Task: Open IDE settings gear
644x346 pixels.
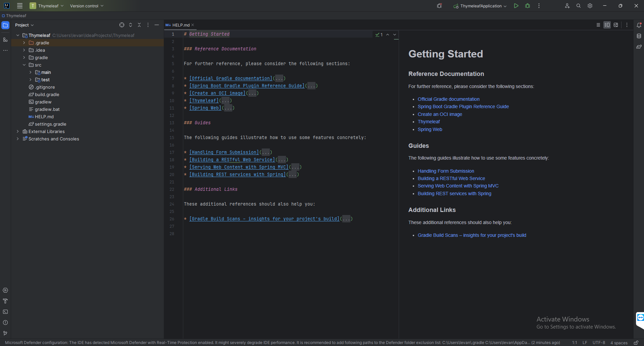Action: [590, 6]
